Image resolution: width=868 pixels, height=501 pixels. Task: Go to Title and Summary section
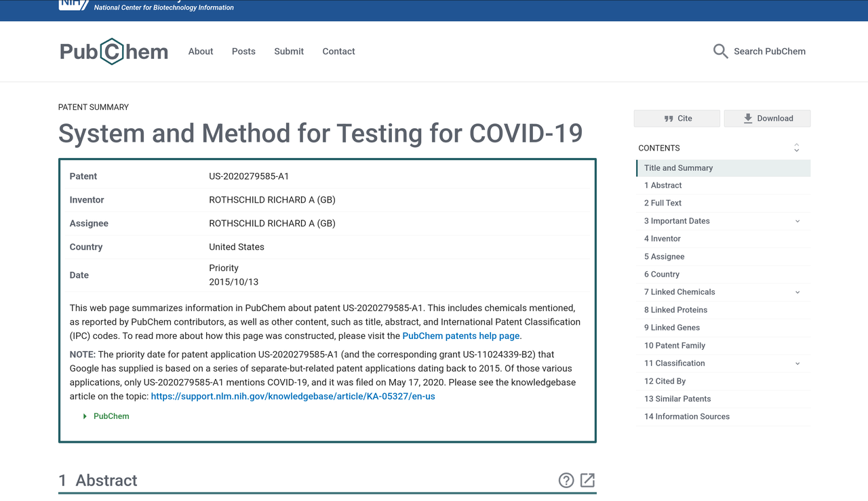[x=724, y=167]
